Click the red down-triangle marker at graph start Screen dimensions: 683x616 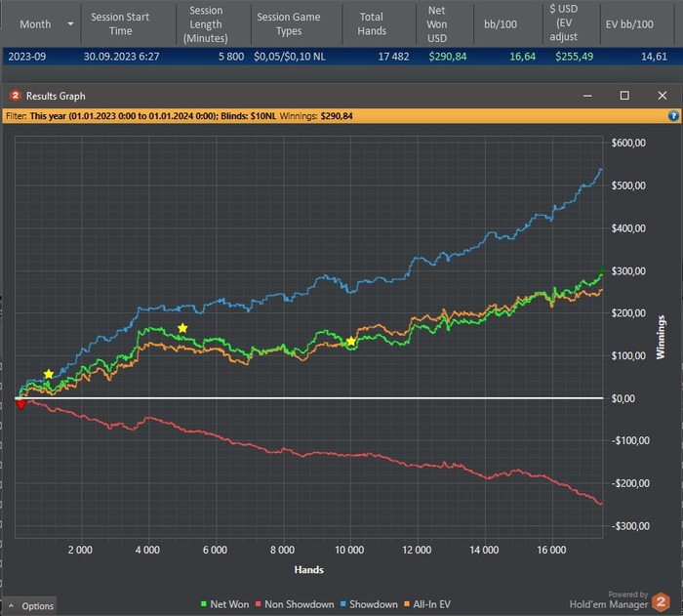coord(20,405)
